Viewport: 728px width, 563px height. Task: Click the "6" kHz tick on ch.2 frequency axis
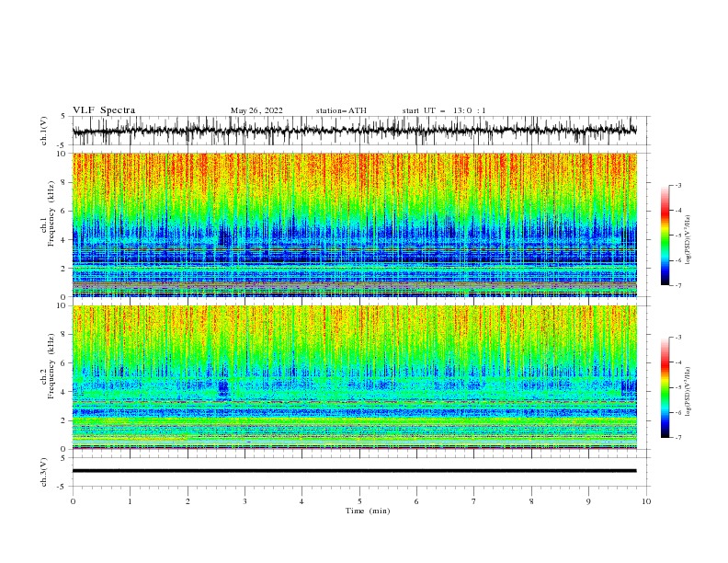(64, 363)
